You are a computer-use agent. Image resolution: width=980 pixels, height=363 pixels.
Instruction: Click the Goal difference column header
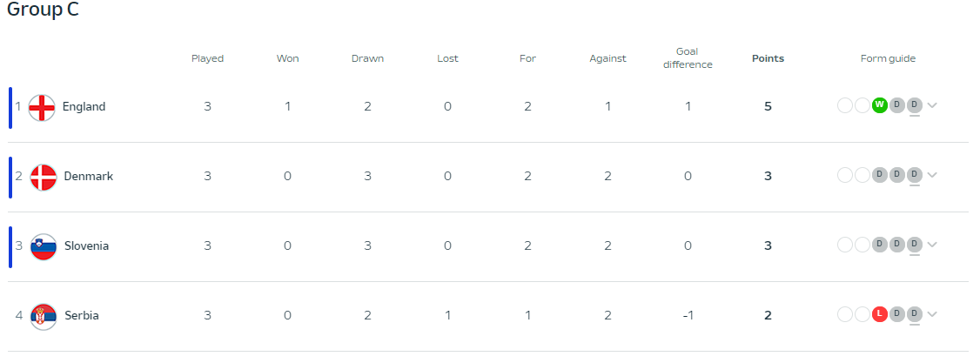(x=688, y=58)
